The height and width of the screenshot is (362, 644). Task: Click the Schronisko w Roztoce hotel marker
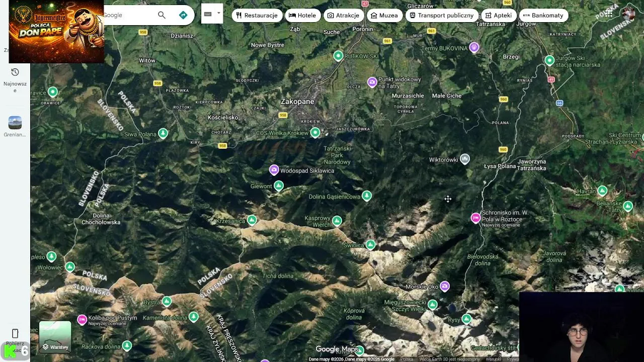[x=475, y=218]
